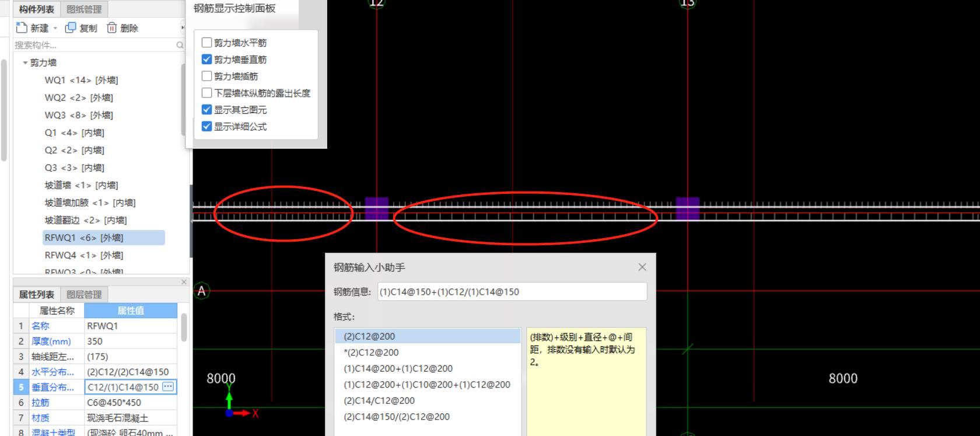Switch to 属性列表 tab
980x436 pixels.
pyautogui.click(x=36, y=294)
